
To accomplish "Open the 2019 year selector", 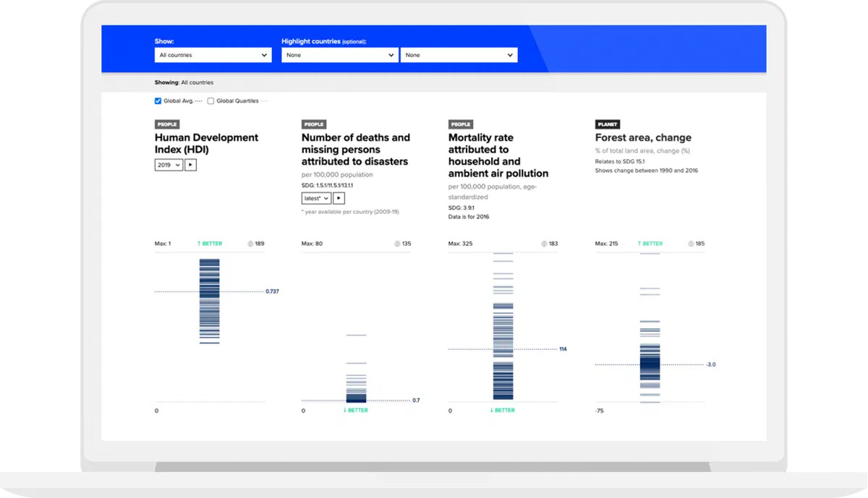I will 169,165.
